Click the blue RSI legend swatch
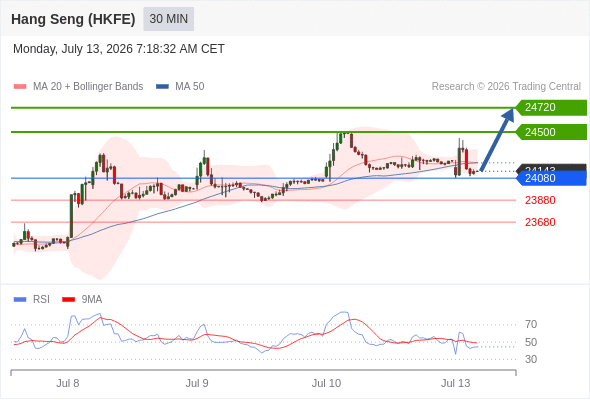 tap(20, 300)
